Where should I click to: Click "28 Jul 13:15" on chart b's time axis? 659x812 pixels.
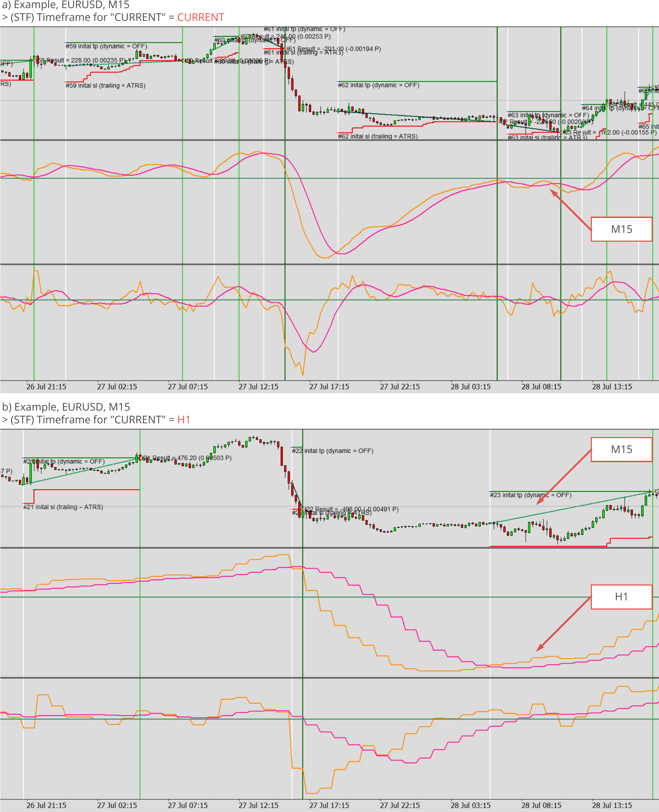[612, 806]
